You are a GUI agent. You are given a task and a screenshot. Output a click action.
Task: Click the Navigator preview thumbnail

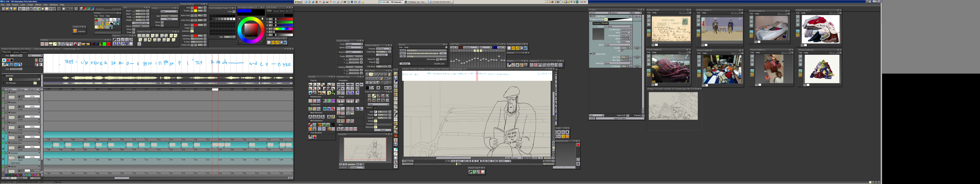click(365, 149)
